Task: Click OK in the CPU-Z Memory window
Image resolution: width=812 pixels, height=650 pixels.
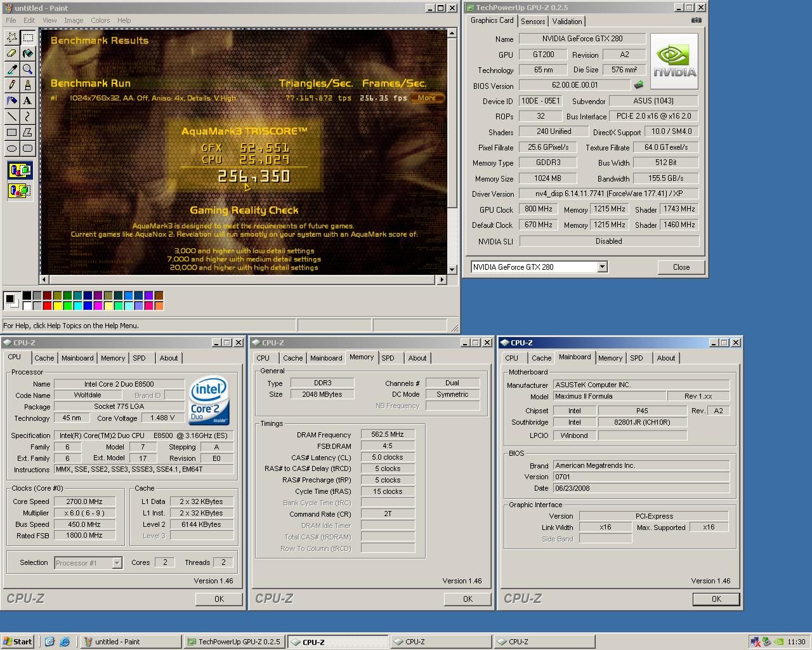Action: tap(468, 599)
